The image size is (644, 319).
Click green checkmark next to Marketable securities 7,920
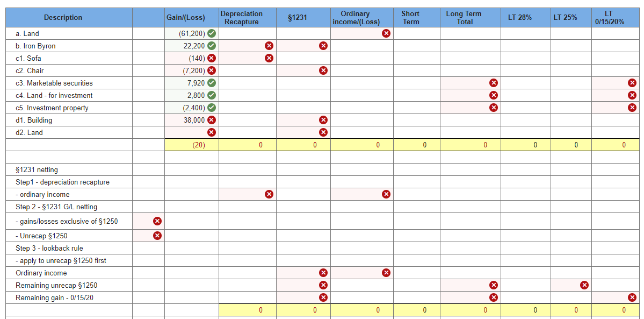212,83
